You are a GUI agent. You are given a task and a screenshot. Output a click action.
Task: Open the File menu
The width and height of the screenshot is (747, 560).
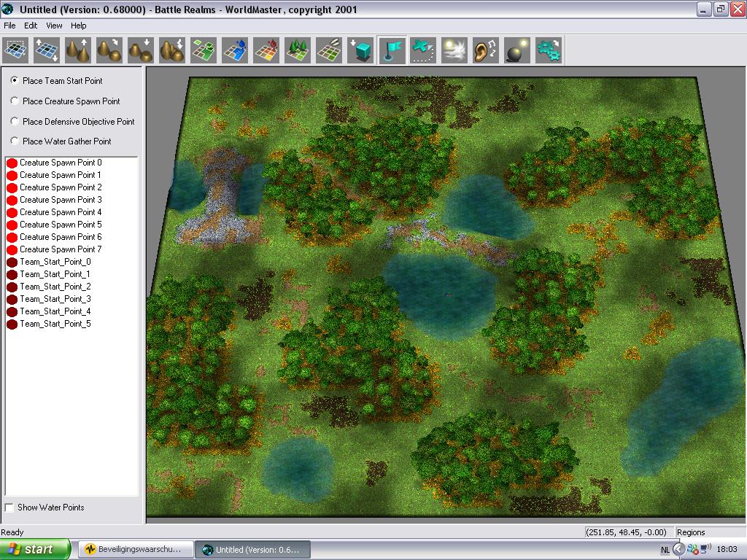(x=9, y=26)
